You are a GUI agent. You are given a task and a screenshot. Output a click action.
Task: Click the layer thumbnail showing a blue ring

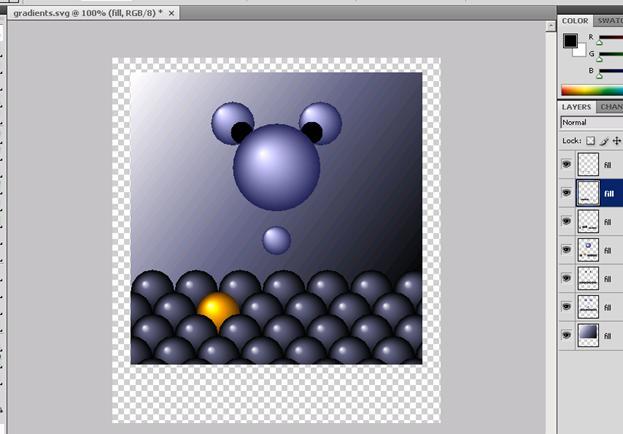(x=588, y=250)
